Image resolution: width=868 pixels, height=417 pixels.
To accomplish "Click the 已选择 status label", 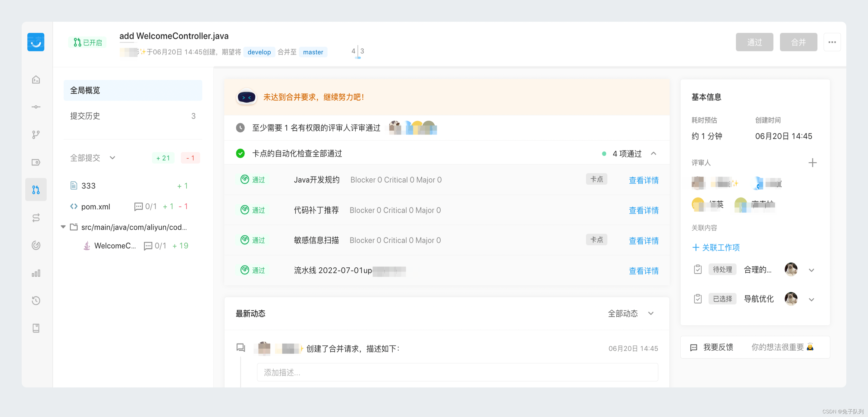I will click(722, 299).
